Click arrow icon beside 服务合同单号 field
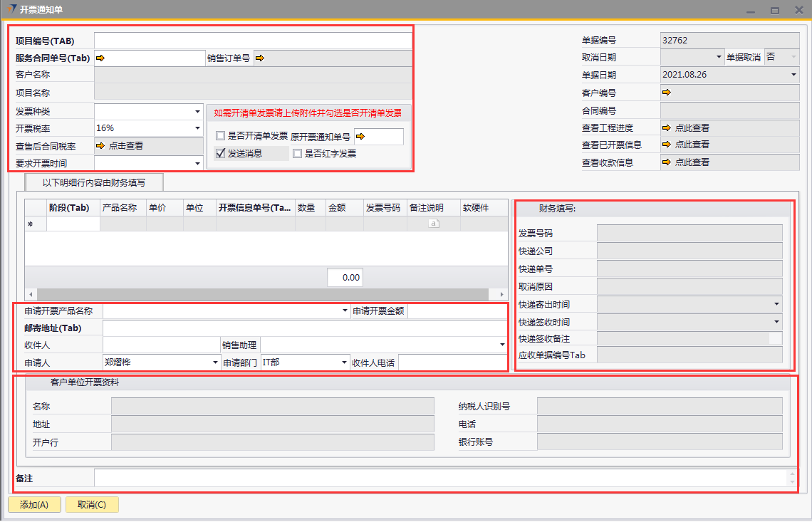812x522 pixels. pyautogui.click(x=100, y=58)
